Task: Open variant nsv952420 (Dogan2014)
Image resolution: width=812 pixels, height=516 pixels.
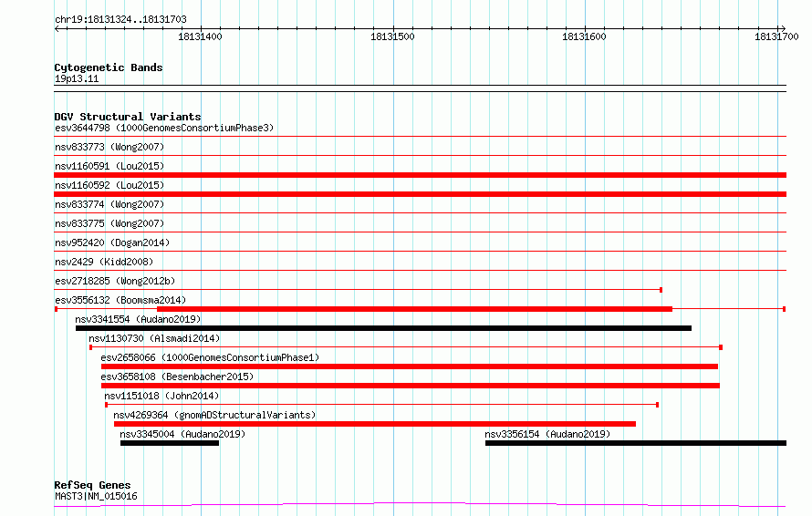Action: (112, 243)
